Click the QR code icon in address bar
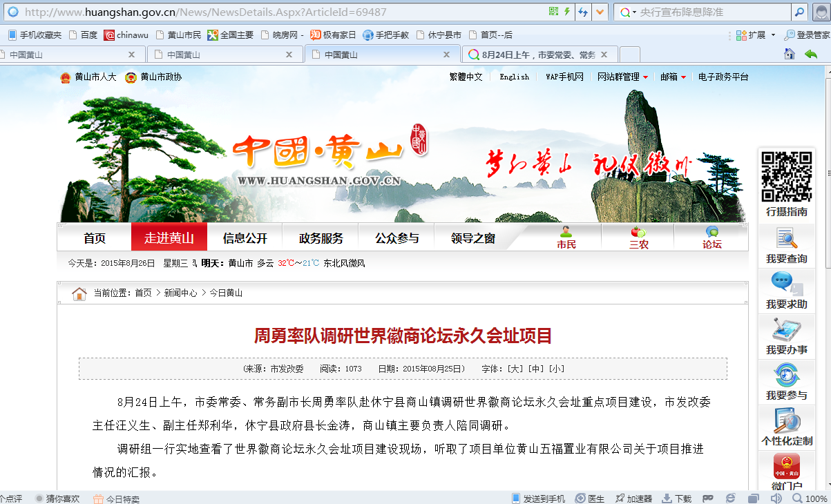The image size is (831, 504). (553, 12)
